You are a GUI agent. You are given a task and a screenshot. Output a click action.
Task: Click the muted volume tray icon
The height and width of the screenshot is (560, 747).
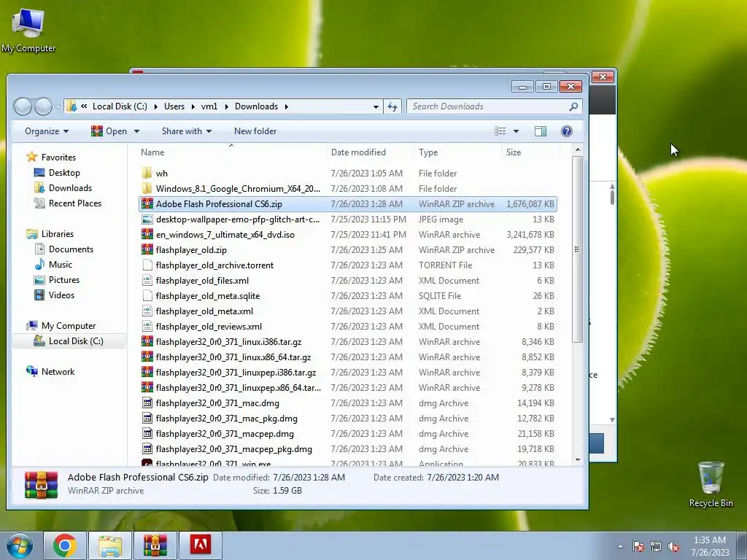pos(673,547)
